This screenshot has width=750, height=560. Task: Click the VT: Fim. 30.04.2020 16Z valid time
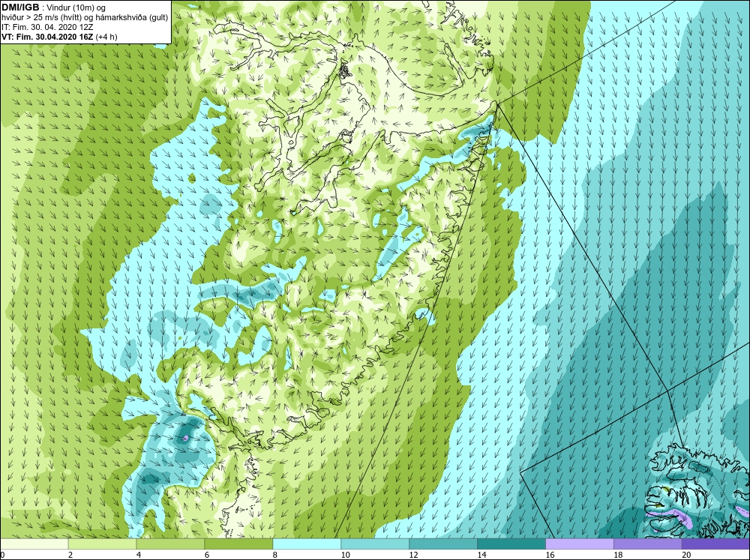pyautogui.click(x=47, y=36)
